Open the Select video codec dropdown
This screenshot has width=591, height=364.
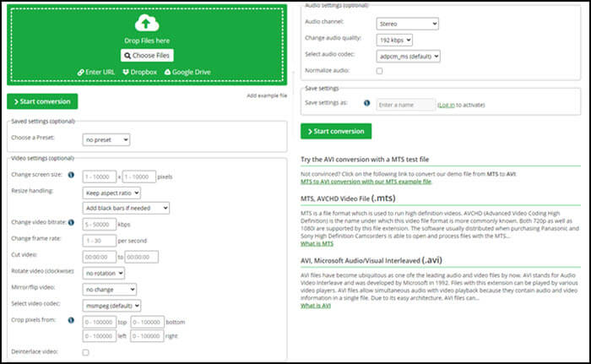112,304
